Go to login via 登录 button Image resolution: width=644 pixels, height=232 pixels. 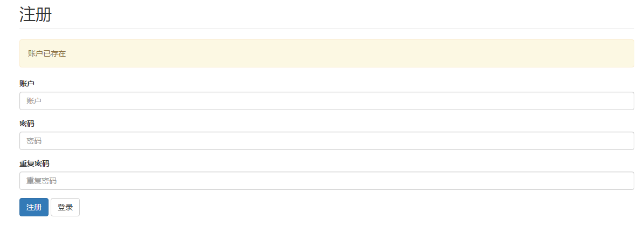click(x=65, y=207)
